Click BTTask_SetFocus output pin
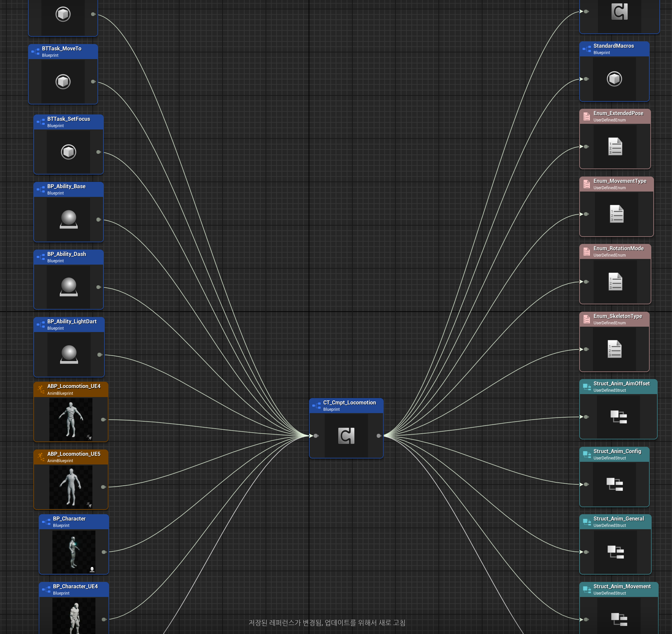The image size is (672, 634). tap(99, 152)
